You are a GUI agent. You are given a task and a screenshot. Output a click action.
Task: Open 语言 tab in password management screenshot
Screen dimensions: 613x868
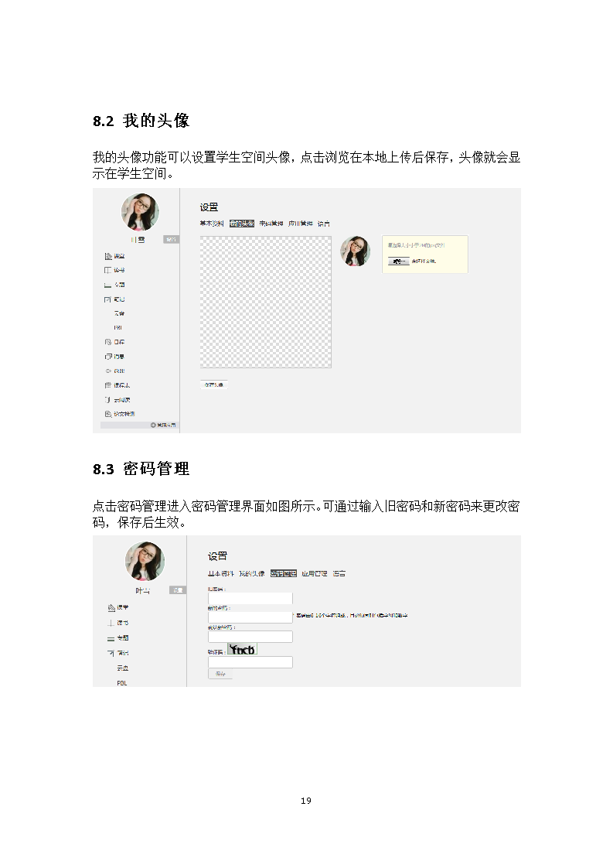tap(339, 573)
